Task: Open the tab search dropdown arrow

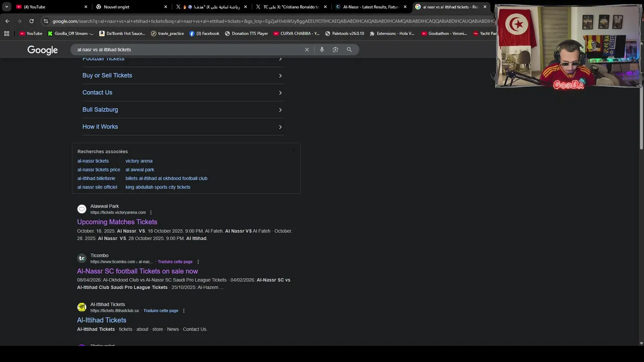Action: (7, 7)
